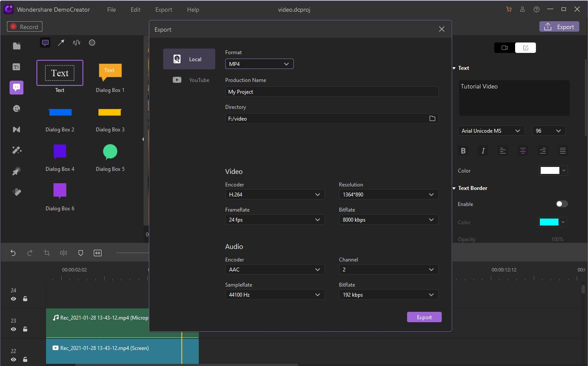
Task: Show arrow annotation category
Action: 61,42
